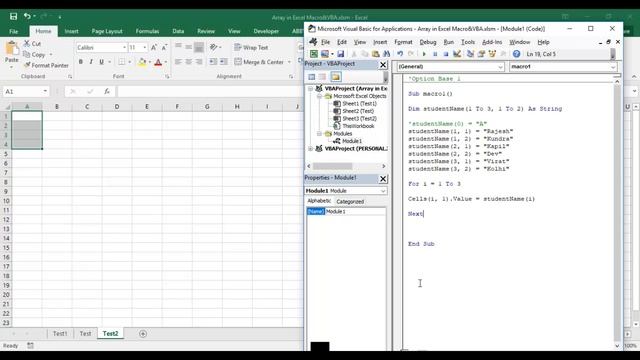
Task: Select ThisWorkbook in project tree
Action: click(358, 126)
